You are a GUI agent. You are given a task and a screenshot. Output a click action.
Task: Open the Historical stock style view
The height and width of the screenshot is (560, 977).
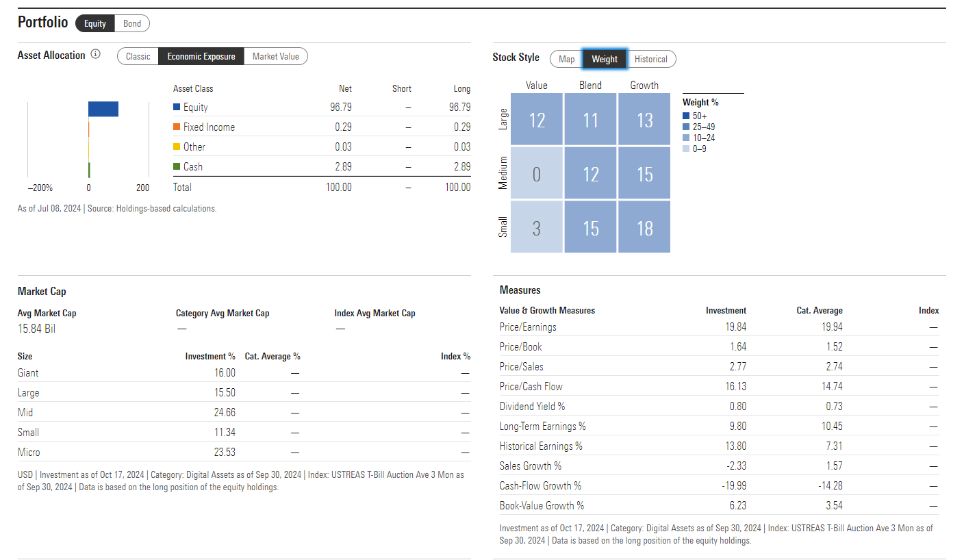[x=650, y=59]
